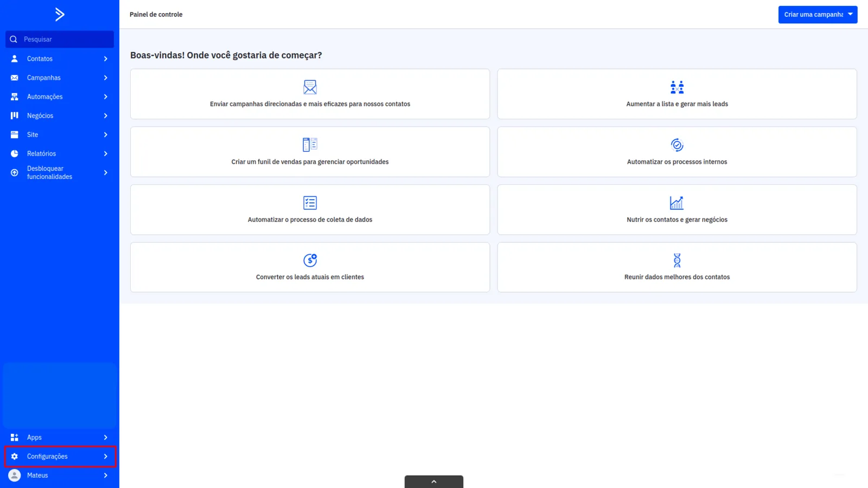The image size is (868, 488).
Task: Expand the Site submenu chevron
Action: coord(106,134)
